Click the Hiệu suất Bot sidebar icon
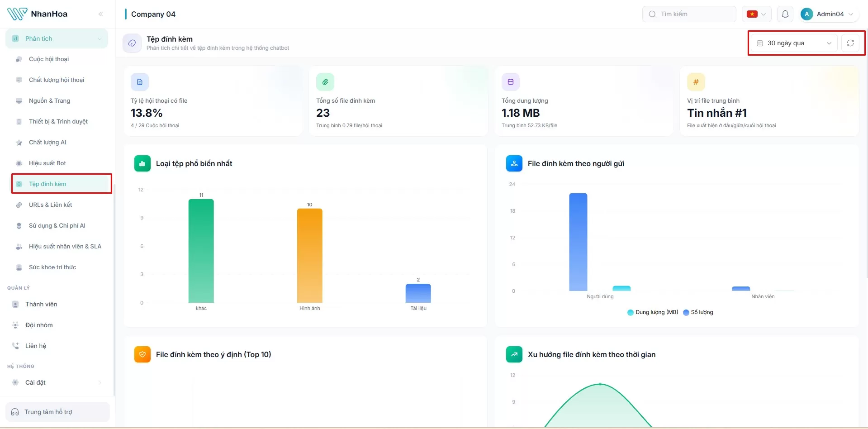This screenshot has width=868, height=429. coord(19,163)
